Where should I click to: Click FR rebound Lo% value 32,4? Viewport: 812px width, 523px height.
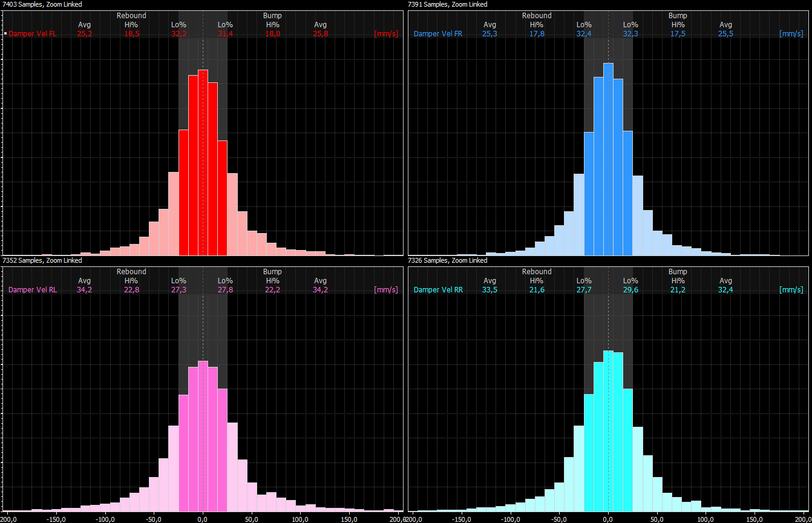tap(584, 34)
